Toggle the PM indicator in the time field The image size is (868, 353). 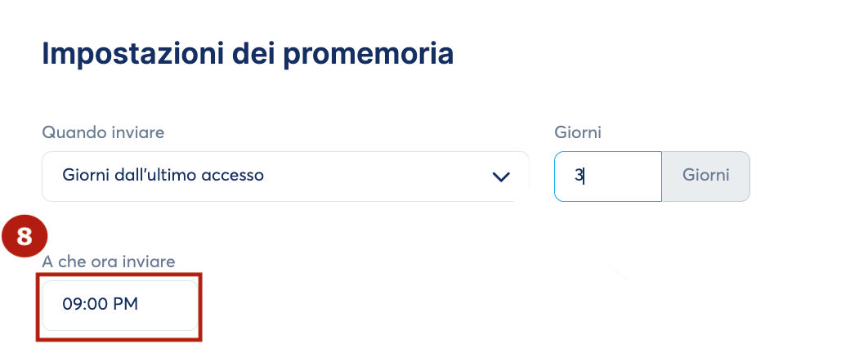[x=125, y=304]
